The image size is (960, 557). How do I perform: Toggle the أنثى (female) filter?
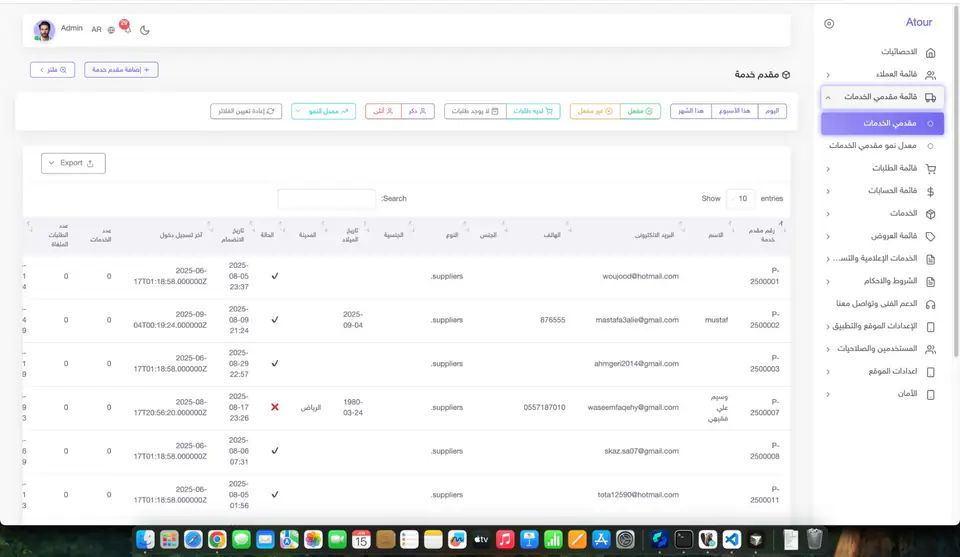pos(383,111)
